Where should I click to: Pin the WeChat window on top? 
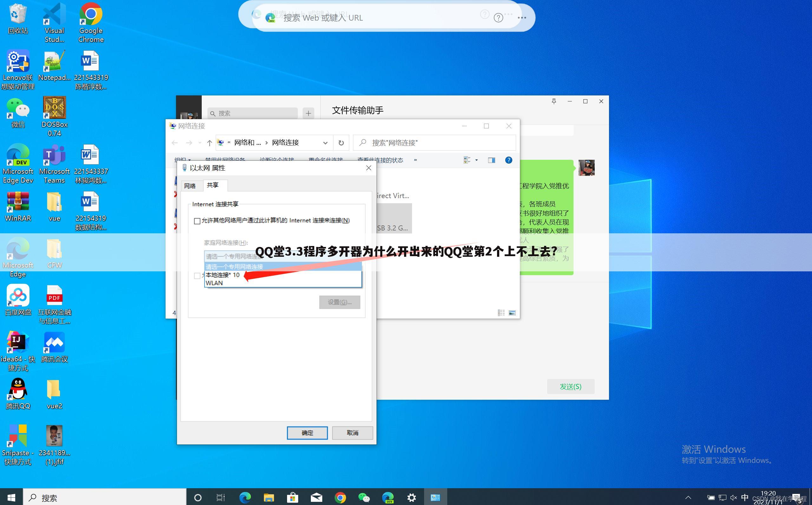pos(554,101)
